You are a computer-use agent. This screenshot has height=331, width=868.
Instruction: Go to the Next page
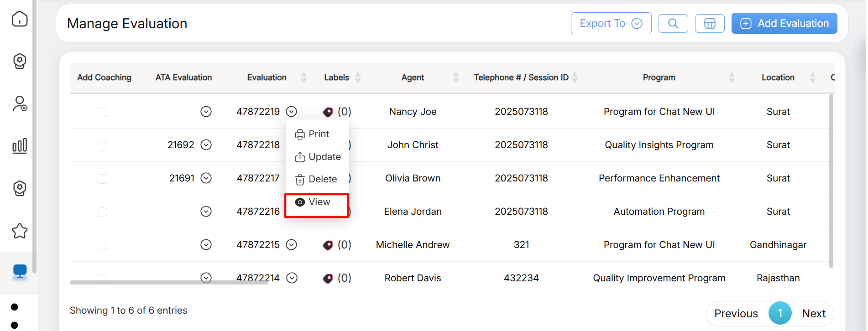point(813,313)
